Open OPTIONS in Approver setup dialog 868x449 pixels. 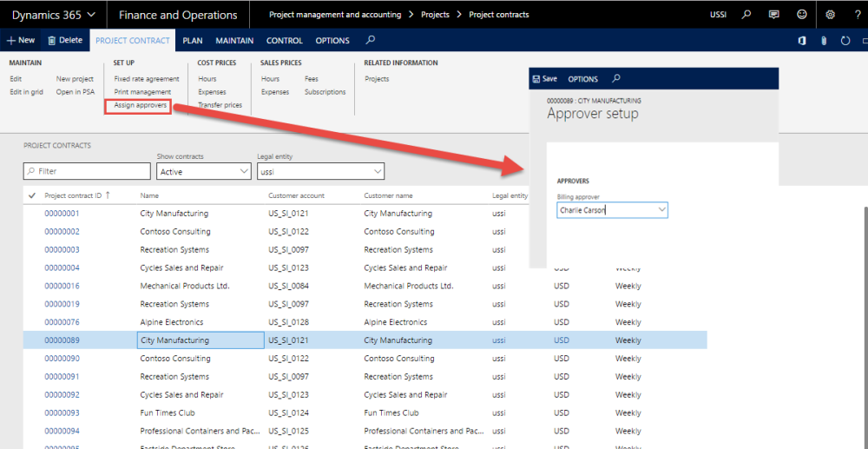[x=583, y=79]
